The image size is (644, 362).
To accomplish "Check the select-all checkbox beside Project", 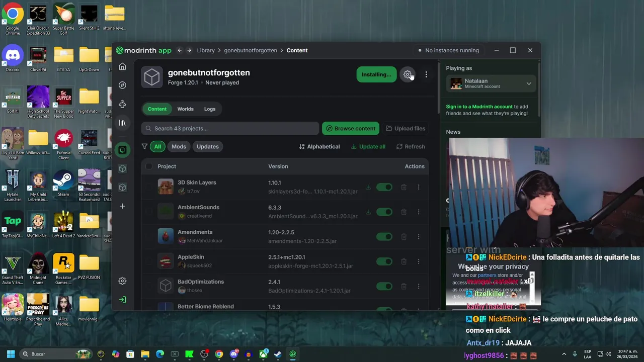I will coord(149,166).
